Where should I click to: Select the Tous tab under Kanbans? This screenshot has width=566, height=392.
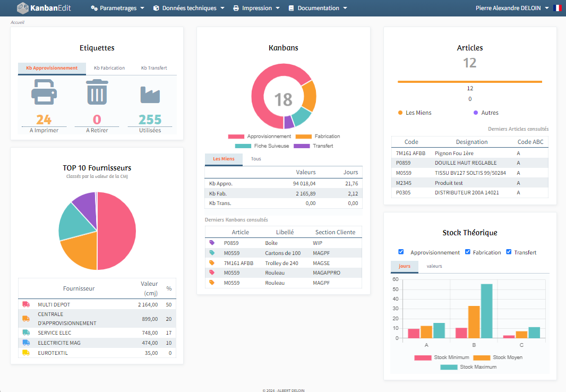(256, 159)
